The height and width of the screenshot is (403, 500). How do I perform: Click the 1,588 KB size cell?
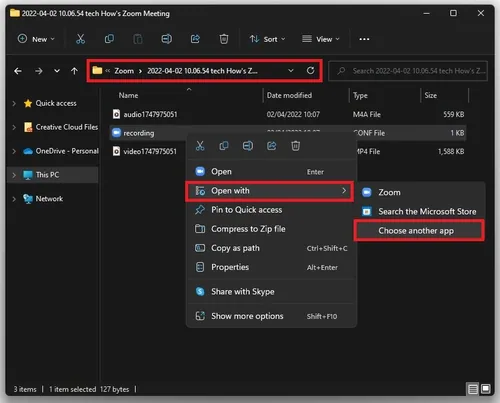(451, 152)
